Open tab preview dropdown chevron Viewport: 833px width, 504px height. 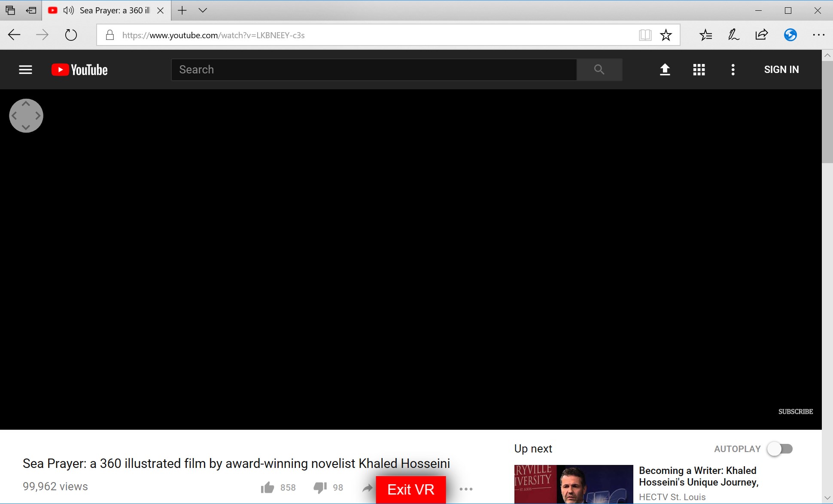203,10
